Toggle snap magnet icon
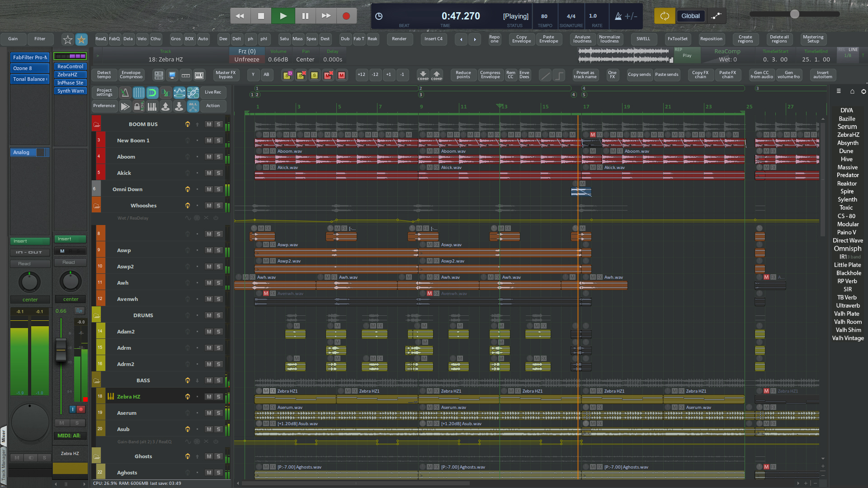 152,93
